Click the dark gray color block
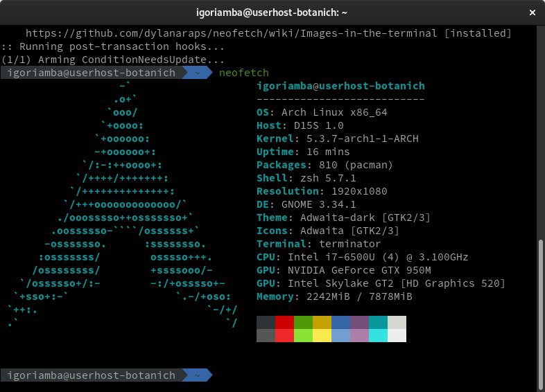 tap(266, 323)
